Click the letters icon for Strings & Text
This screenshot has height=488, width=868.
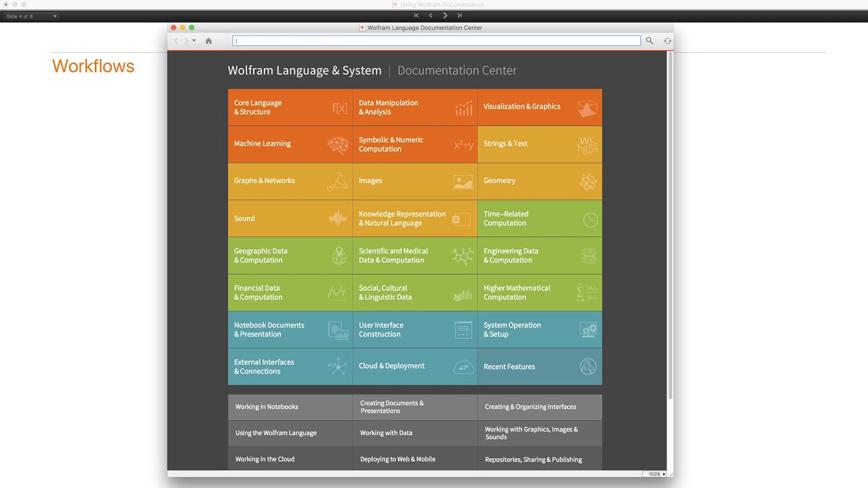coord(588,144)
